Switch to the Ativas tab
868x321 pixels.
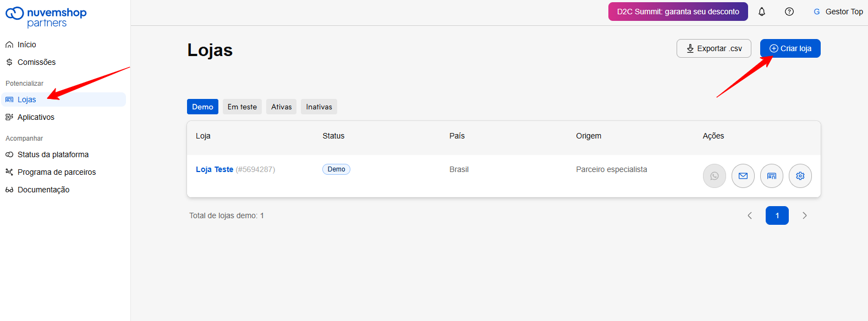click(x=281, y=107)
